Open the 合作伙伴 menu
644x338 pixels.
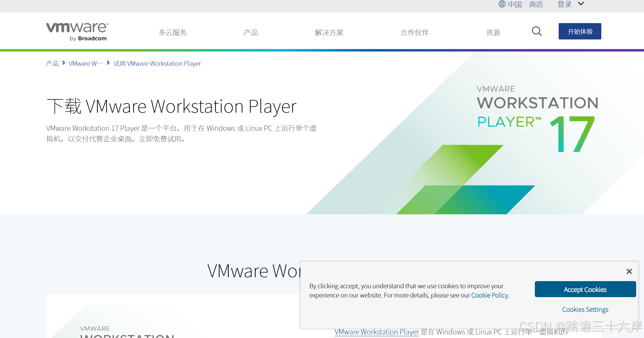(415, 33)
